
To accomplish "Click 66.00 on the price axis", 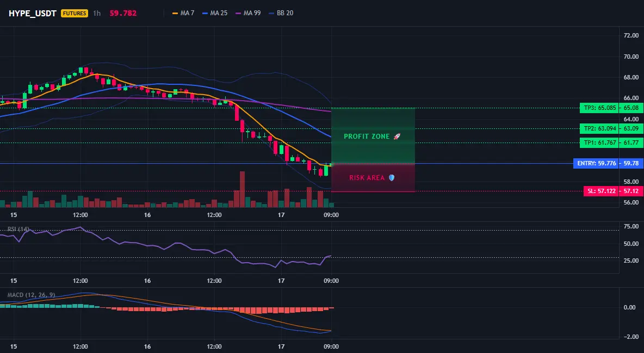I will (x=631, y=98).
